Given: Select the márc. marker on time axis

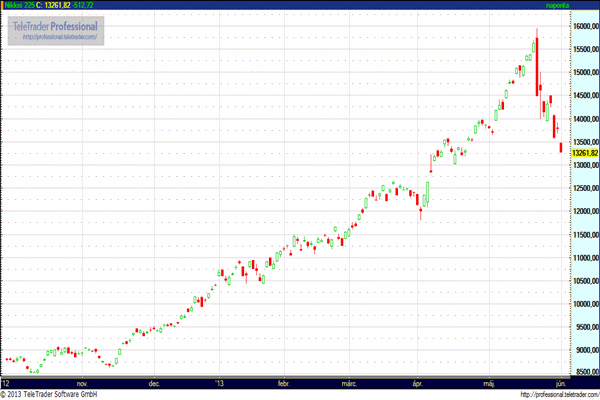Looking at the screenshot, I should pyautogui.click(x=349, y=382).
